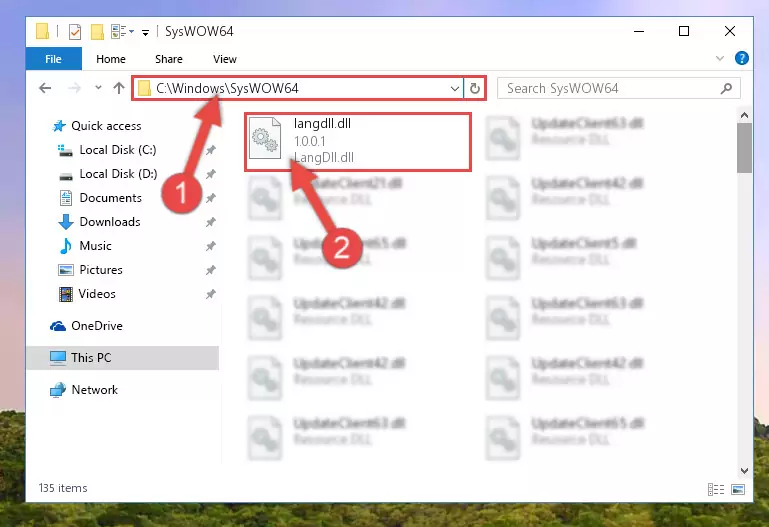The image size is (769, 527).
Task: Go back with the left arrow button
Action: tap(45, 88)
